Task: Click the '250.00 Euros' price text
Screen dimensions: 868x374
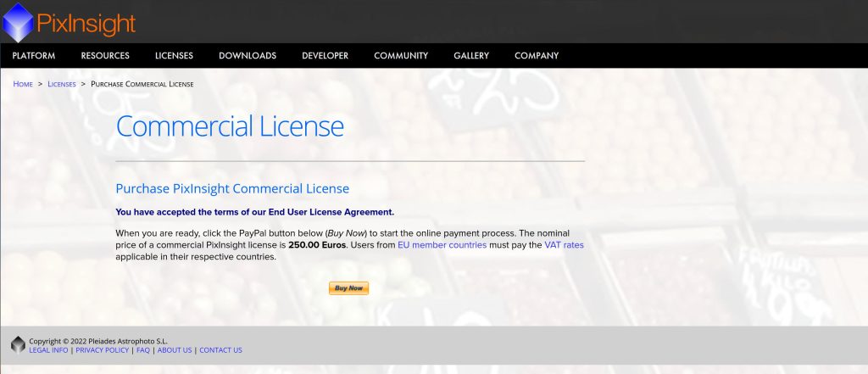Action: (317, 245)
